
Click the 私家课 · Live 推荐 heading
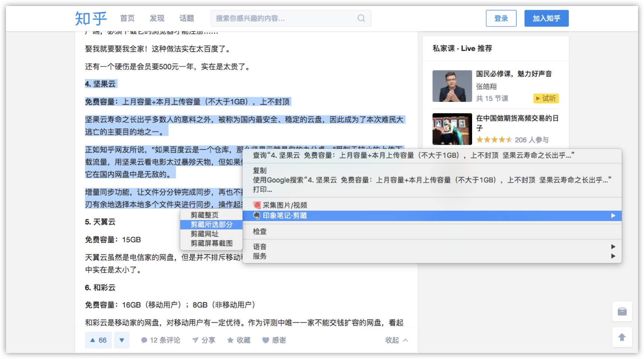462,48
